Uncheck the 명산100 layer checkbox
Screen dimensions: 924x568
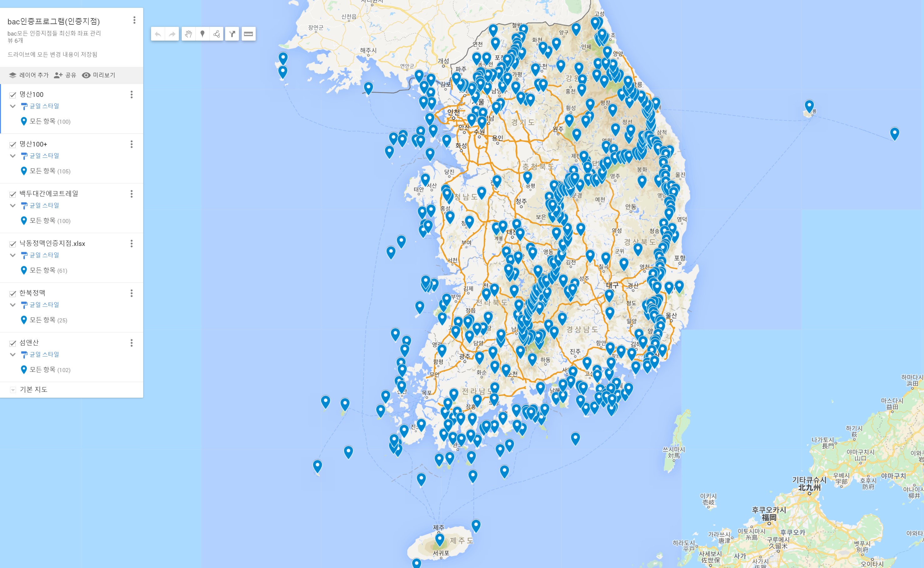[x=13, y=95]
